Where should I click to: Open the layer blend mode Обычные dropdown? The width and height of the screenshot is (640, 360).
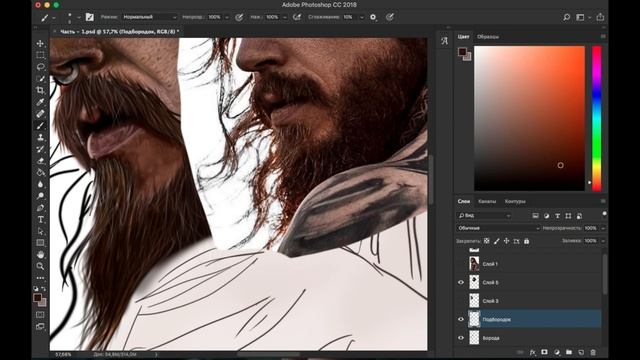pyautogui.click(x=498, y=228)
